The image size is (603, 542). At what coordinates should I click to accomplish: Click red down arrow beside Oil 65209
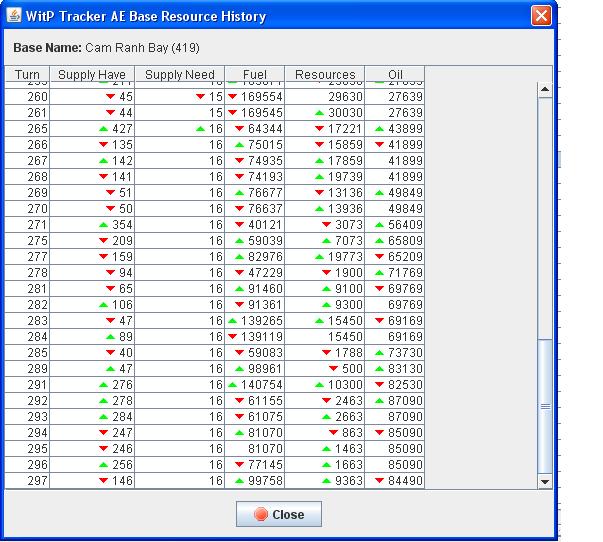click(379, 257)
